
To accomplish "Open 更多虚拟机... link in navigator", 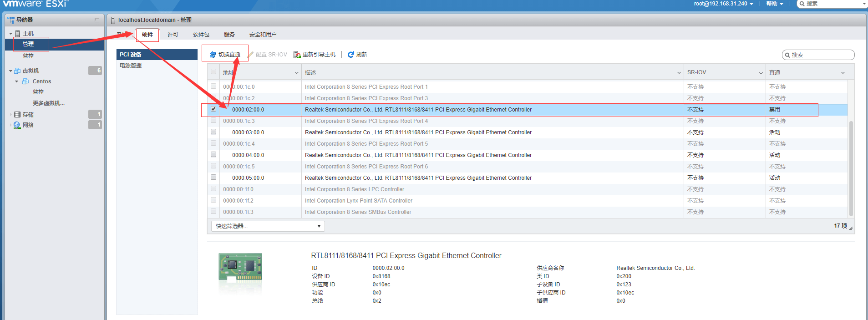I will 49,103.
